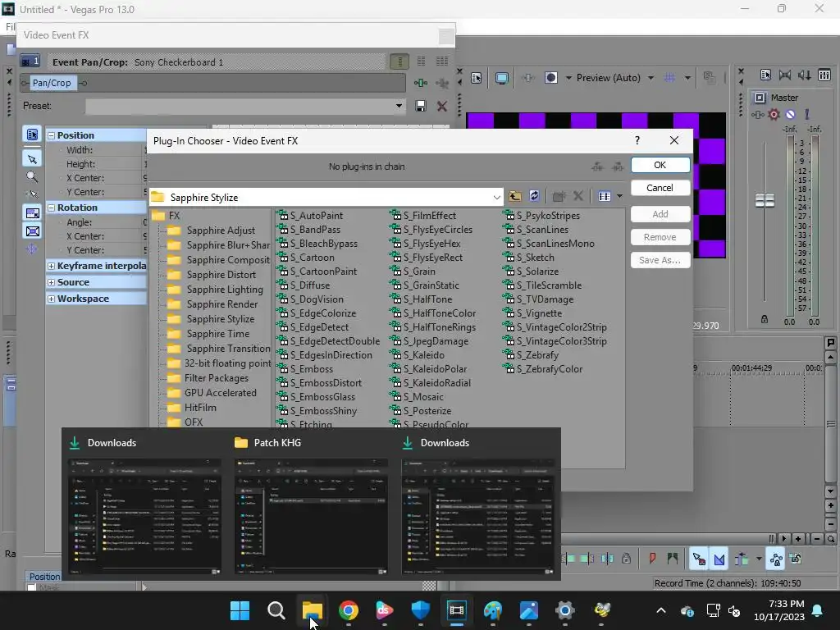The width and height of the screenshot is (840, 630).
Task: Select the S_Emboss plug-in
Action: 305,368
